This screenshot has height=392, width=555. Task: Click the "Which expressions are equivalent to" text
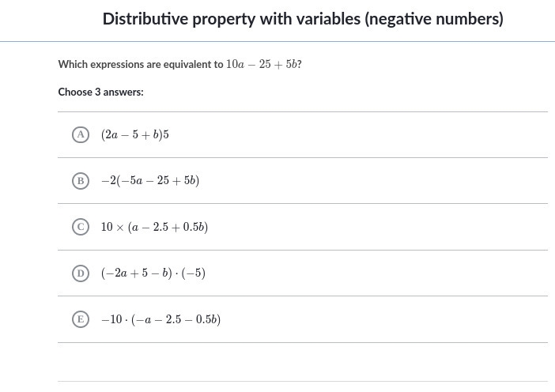141,64
